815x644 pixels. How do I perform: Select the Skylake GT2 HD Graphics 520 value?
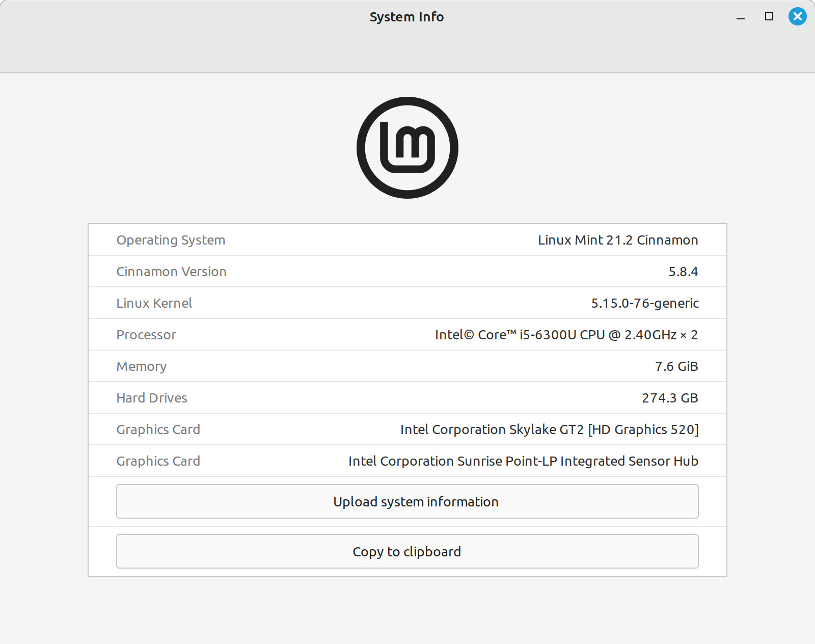(x=550, y=430)
